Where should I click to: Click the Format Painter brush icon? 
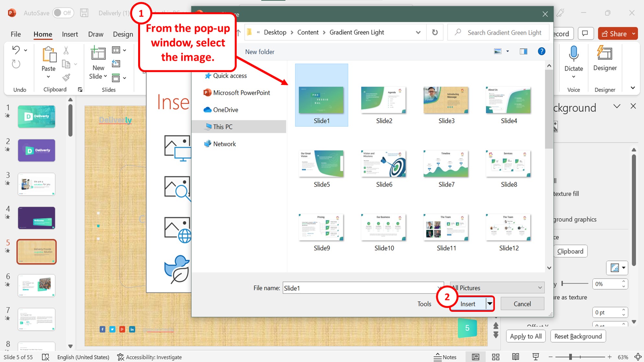66,77
